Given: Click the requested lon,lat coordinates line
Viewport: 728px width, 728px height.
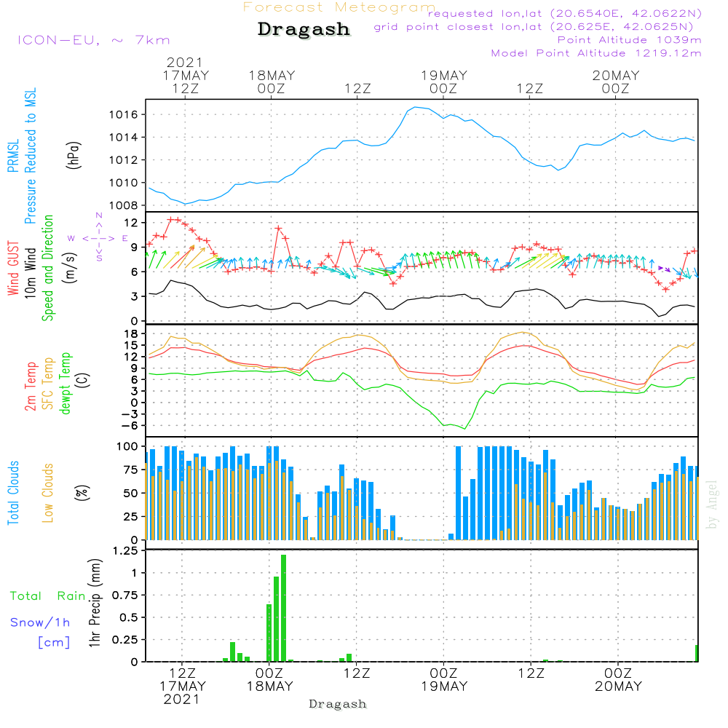Looking at the screenshot, I should [565, 13].
